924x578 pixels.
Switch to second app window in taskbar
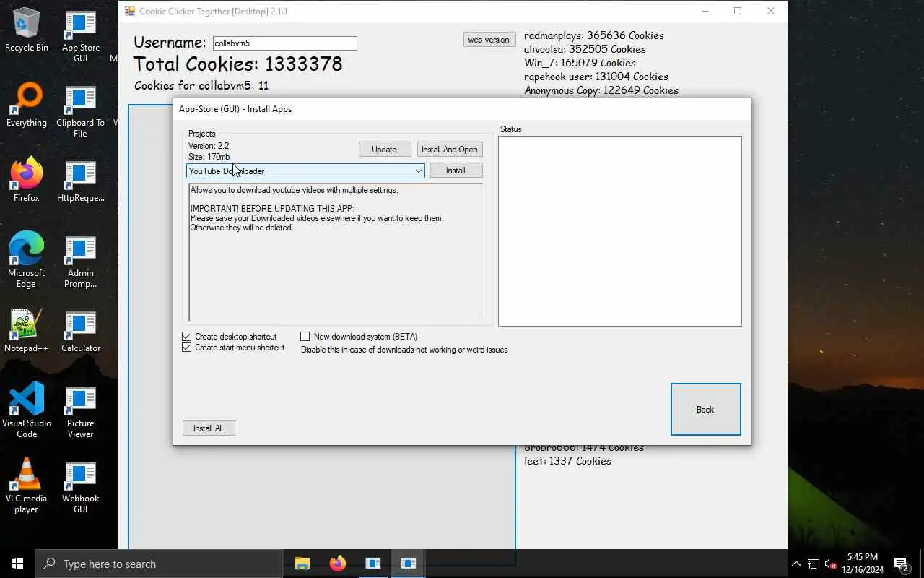tap(408, 564)
